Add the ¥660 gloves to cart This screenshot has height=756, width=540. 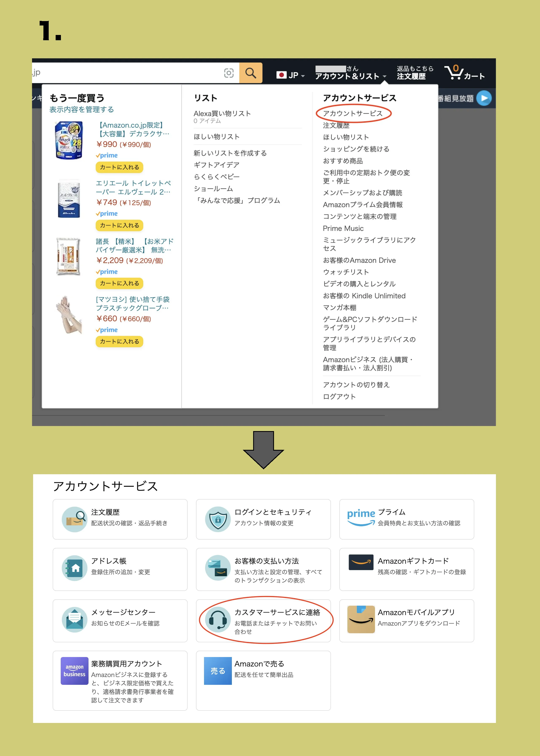point(119,341)
